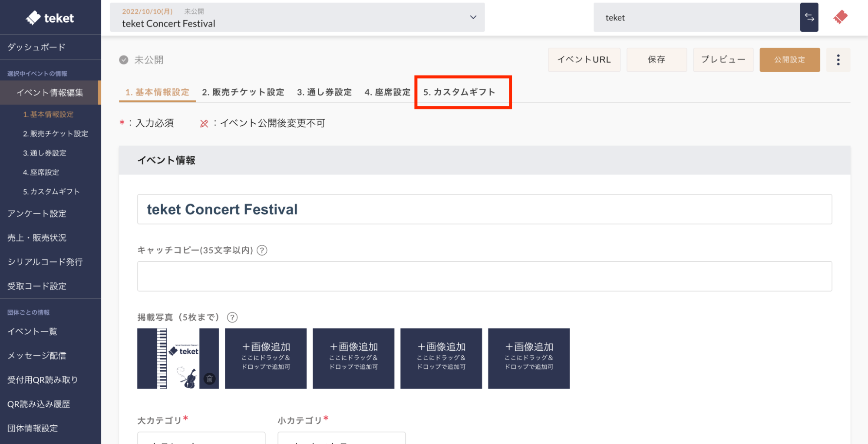The height and width of the screenshot is (444, 868).
Task: Open プレビュー of the event
Action: pos(723,60)
